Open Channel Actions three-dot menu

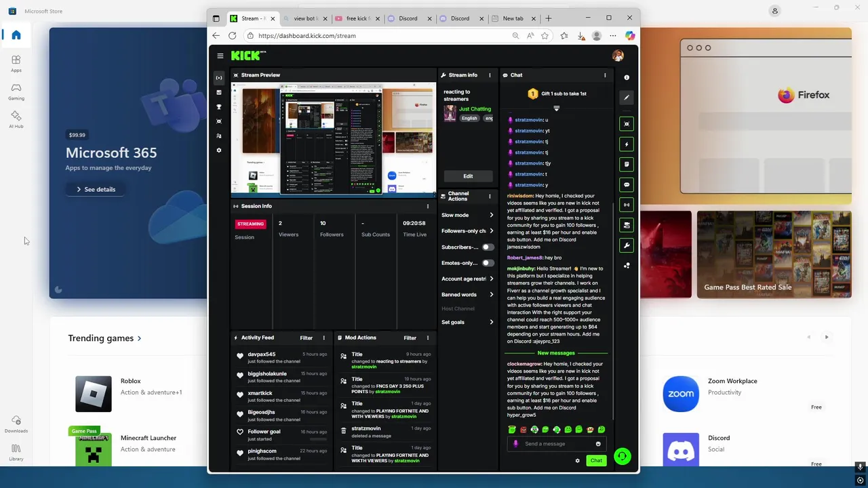click(490, 197)
